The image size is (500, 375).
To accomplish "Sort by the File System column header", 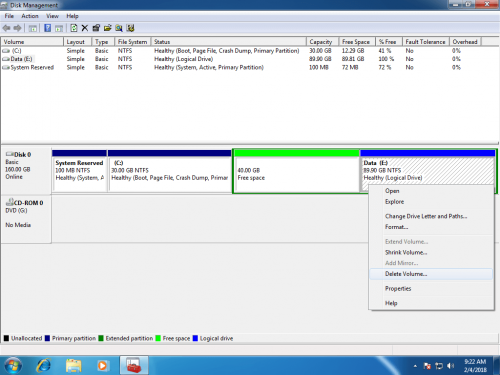I will [133, 42].
